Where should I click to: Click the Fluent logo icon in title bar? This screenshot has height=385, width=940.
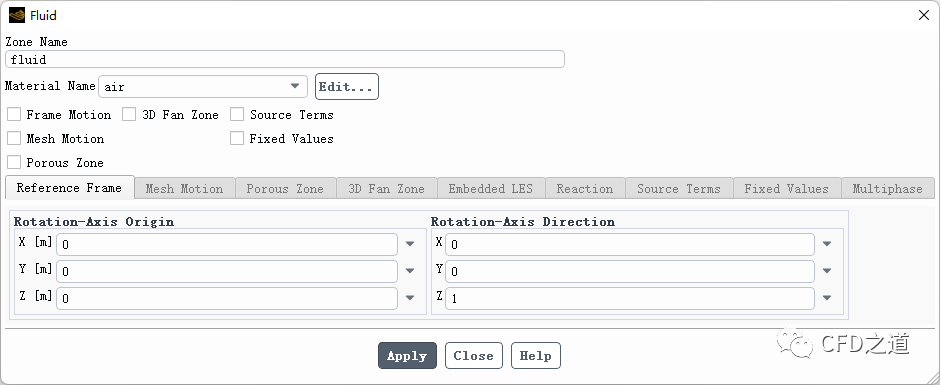(17, 15)
